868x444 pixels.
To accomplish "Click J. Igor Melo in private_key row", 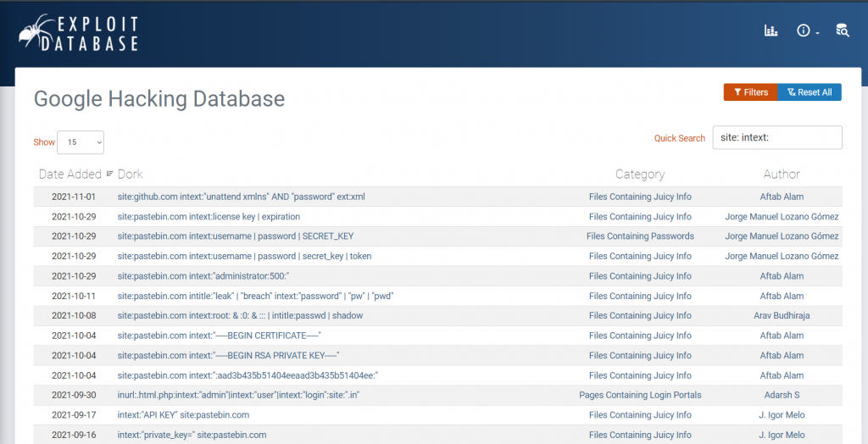I will 782,435.
